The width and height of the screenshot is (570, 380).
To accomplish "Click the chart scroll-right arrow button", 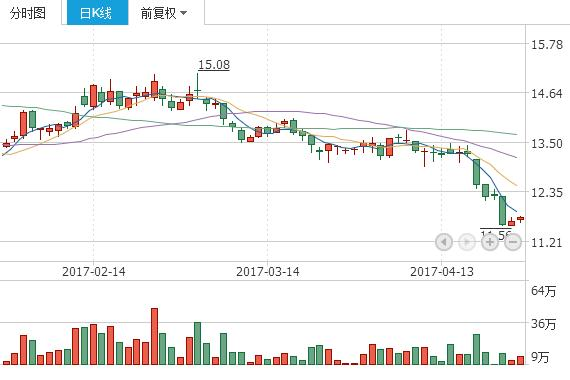I will [x=467, y=242].
